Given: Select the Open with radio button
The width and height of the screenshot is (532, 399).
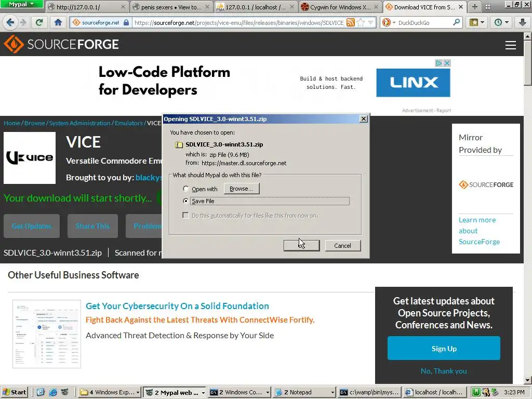Looking at the screenshot, I should coord(186,189).
